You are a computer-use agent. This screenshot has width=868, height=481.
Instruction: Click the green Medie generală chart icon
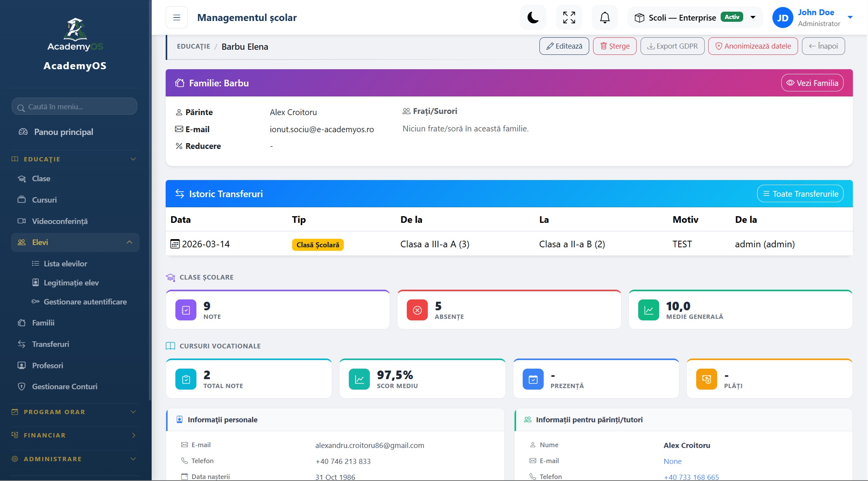[x=649, y=310]
